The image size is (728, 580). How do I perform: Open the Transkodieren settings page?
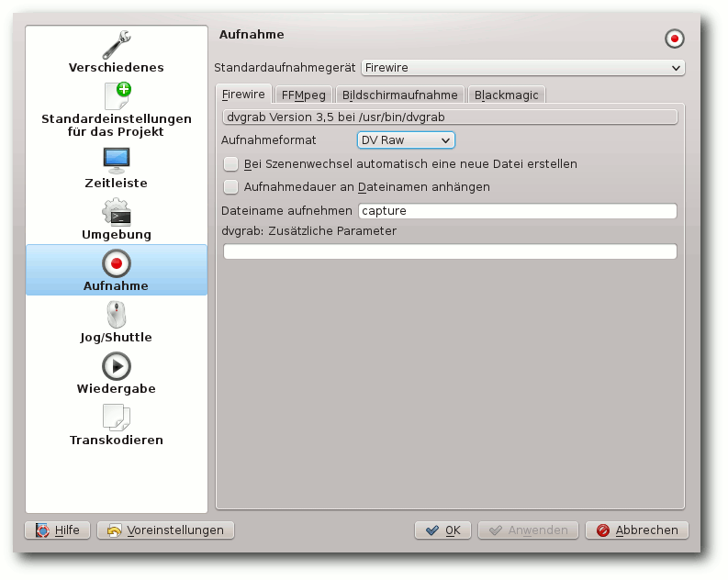click(116, 425)
